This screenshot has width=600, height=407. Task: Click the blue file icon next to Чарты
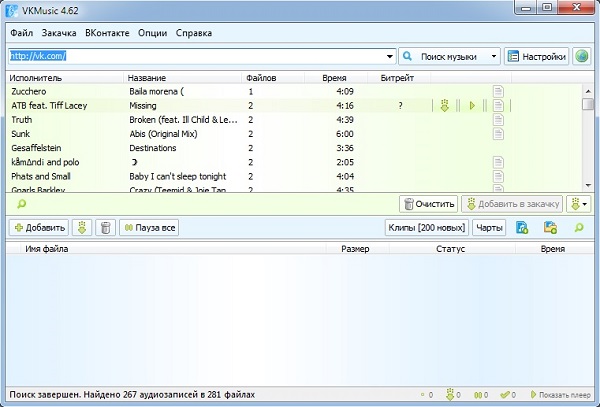522,228
